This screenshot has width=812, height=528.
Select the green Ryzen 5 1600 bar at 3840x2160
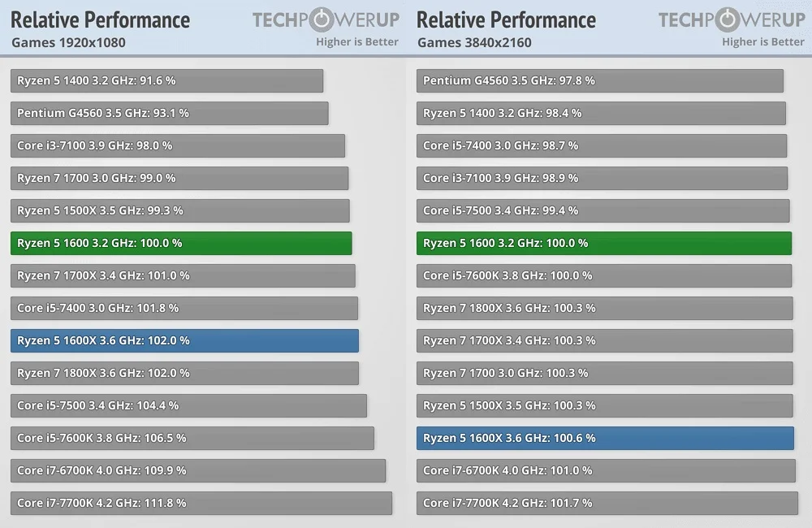click(x=604, y=243)
